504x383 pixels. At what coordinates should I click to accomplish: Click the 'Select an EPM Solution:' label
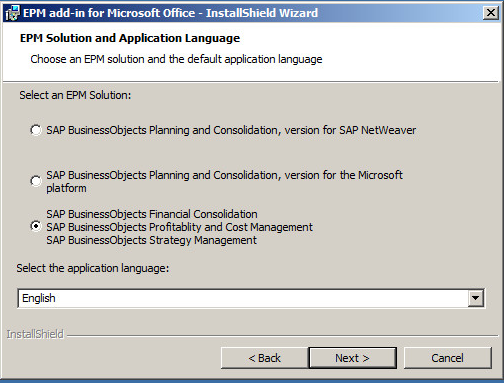coord(75,95)
